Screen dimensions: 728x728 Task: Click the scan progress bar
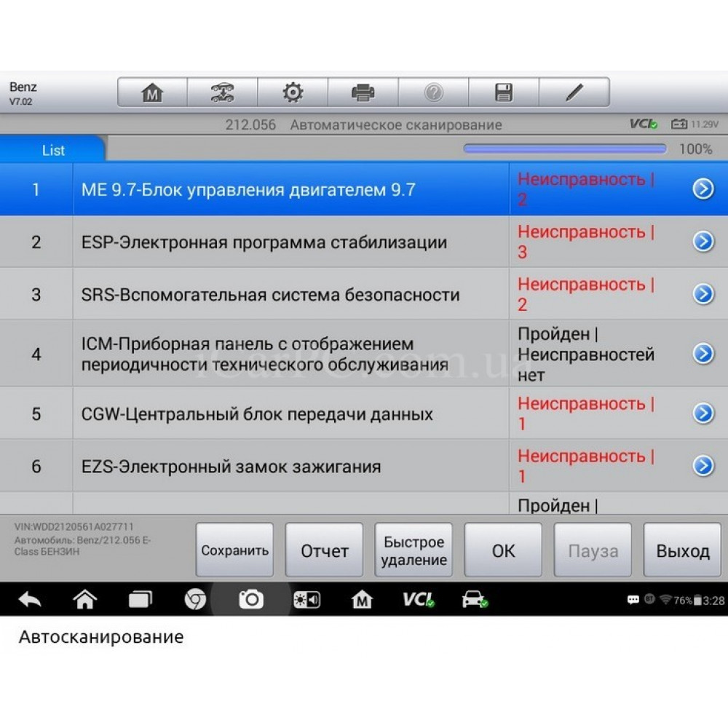point(565,149)
